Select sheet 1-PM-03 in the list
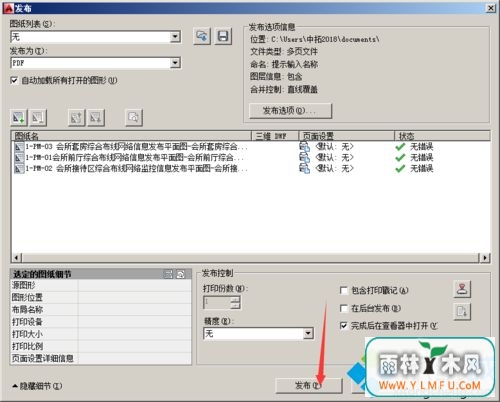Screen dimensions: 500x402 coord(131,146)
